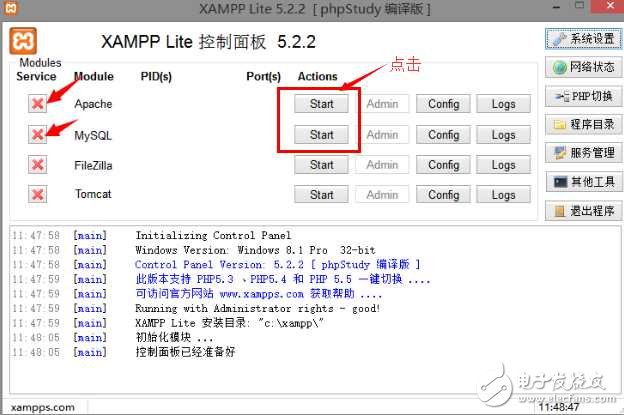This screenshot has width=624, height=415.
Task: Open 系统设置 system settings
Action: [x=583, y=39]
